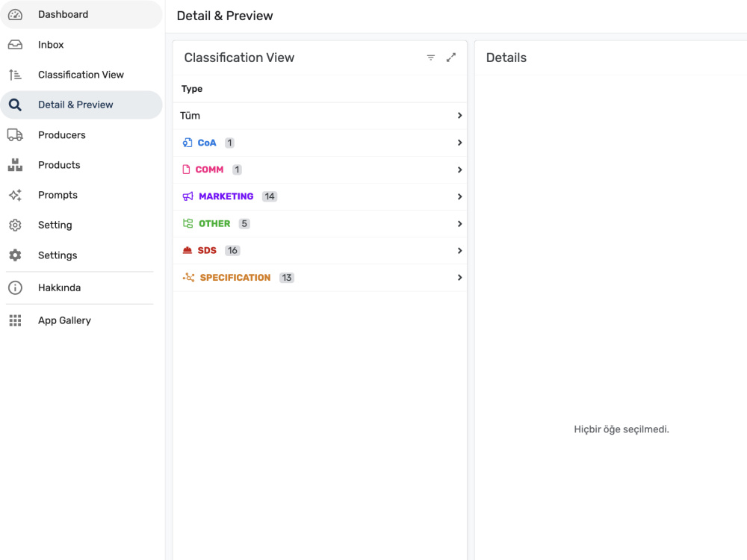Expand the Tüm row chevron

459,116
